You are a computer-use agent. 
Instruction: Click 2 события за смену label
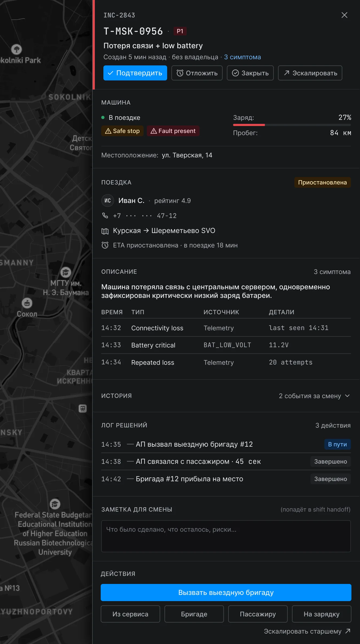pos(310,396)
